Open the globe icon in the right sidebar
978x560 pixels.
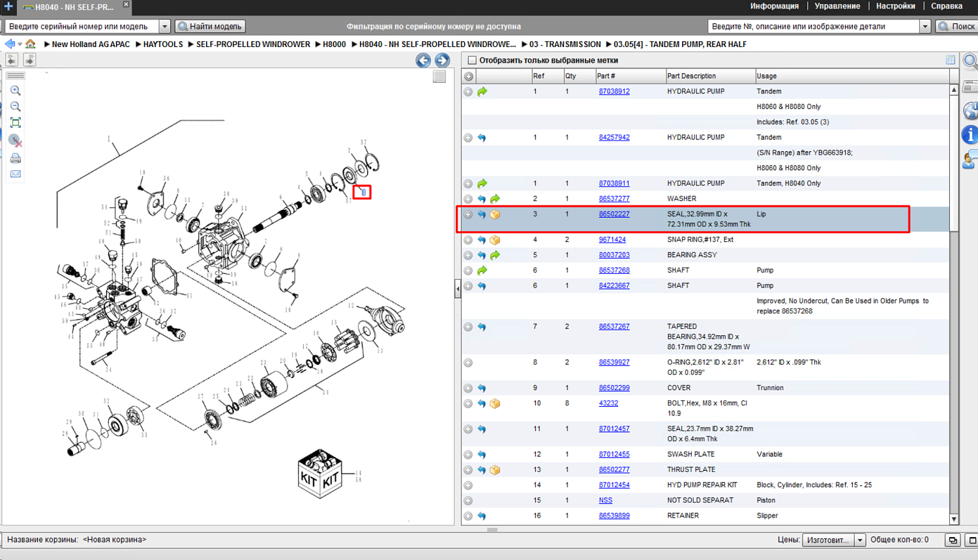coord(970,110)
